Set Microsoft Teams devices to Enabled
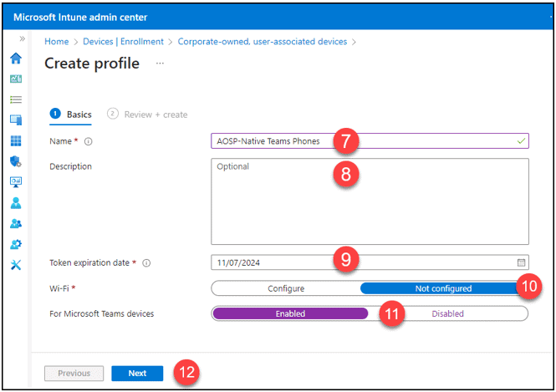This screenshot has height=392, width=556. click(290, 313)
